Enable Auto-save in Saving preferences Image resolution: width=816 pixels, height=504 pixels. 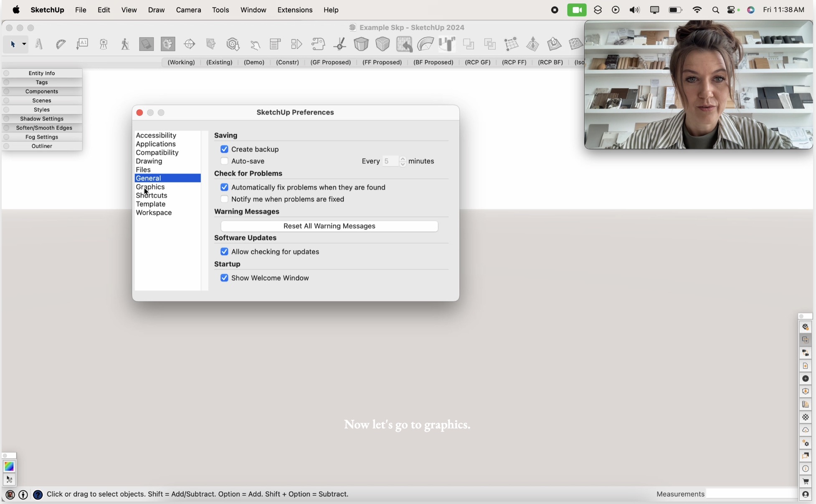225,161
